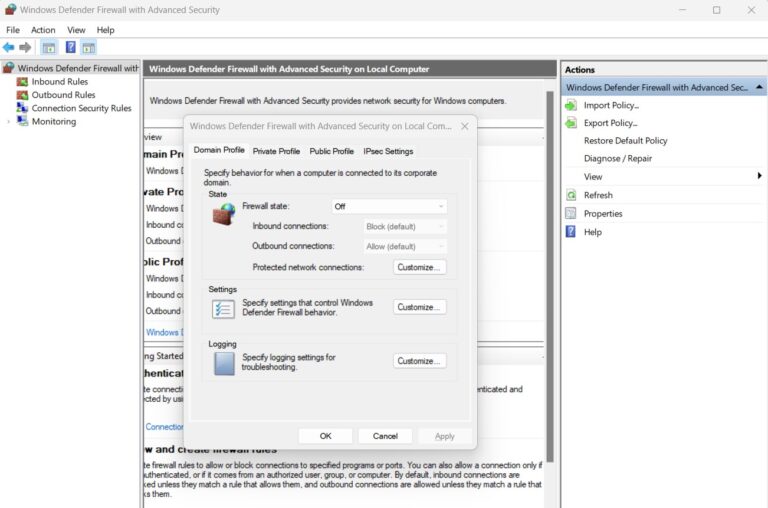
Task: Click Restore Default Policy action
Action: coord(625,141)
